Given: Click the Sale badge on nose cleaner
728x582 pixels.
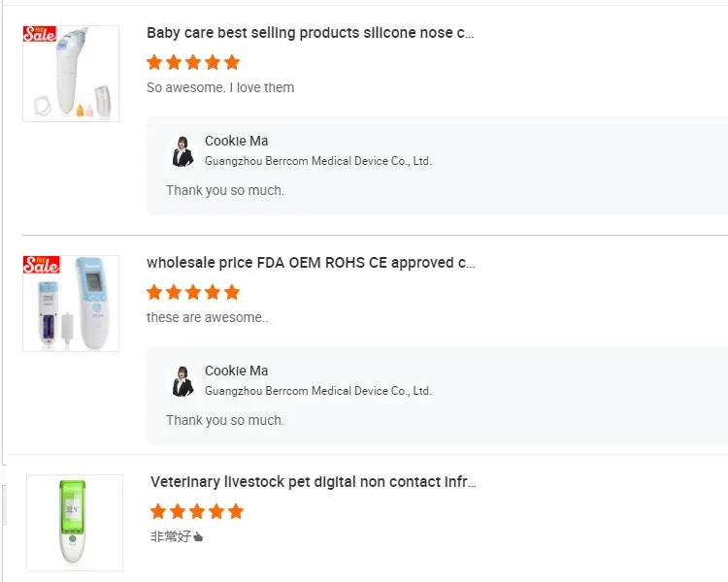Looking at the screenshot, I should click(x=40, y=34).
